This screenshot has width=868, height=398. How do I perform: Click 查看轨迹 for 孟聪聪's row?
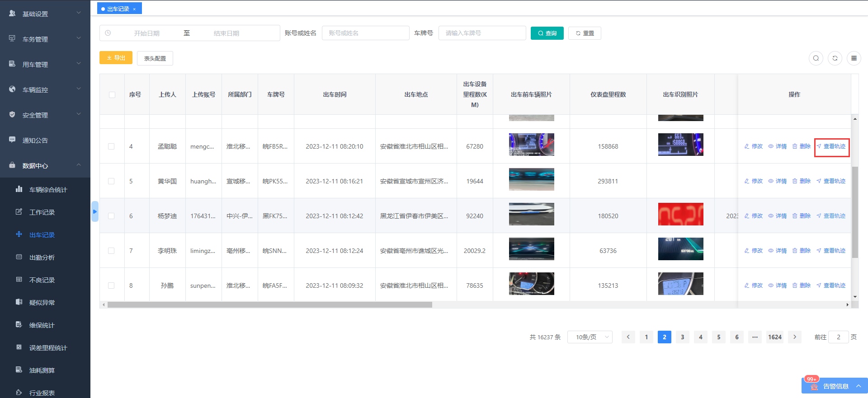(831, 146)
